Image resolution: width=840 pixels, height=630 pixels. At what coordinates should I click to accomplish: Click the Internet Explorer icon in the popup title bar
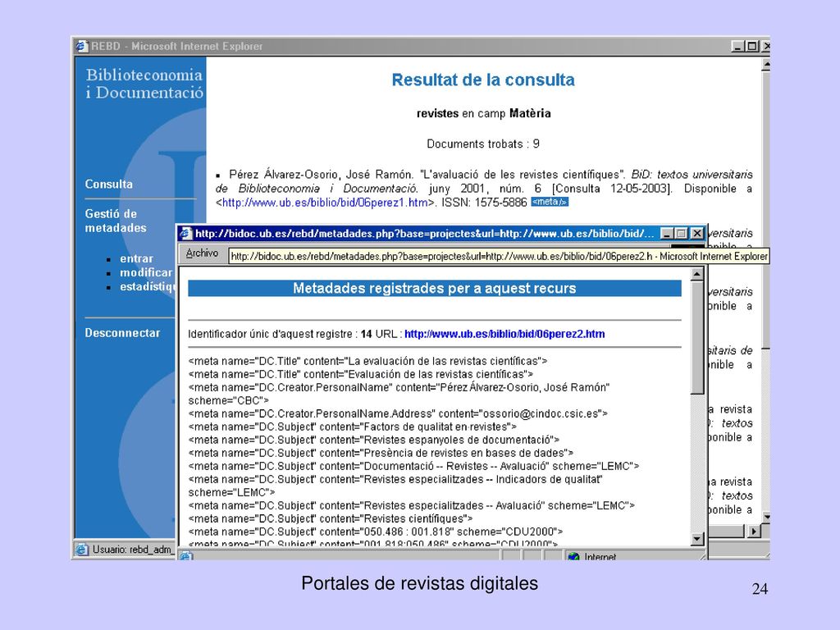coord(186,234)
